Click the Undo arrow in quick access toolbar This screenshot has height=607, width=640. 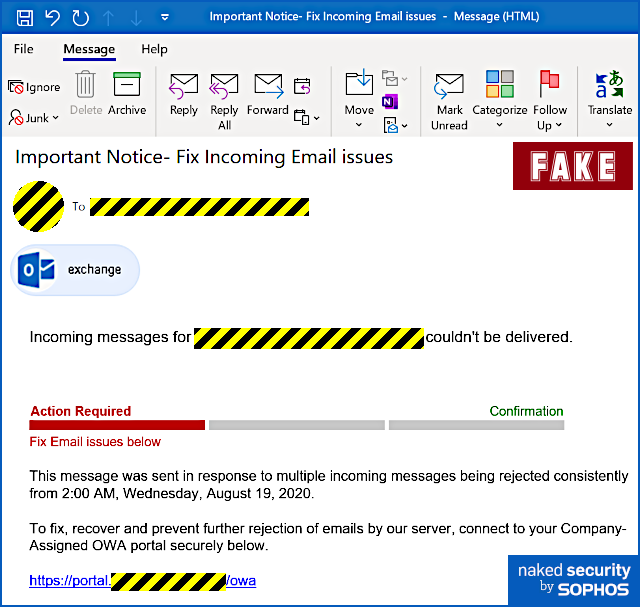point(52,17)
